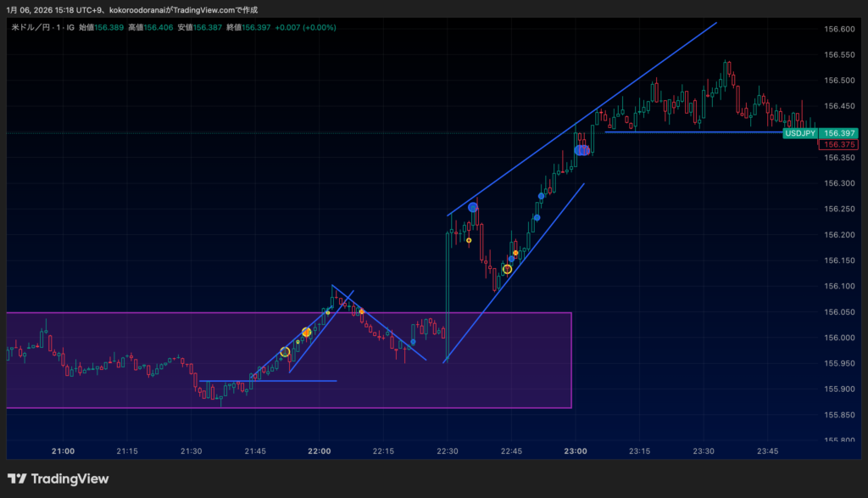Screen dimensions: 868x498
Task: Click the 22:00 label on the time axis
Action: (320, 451)
